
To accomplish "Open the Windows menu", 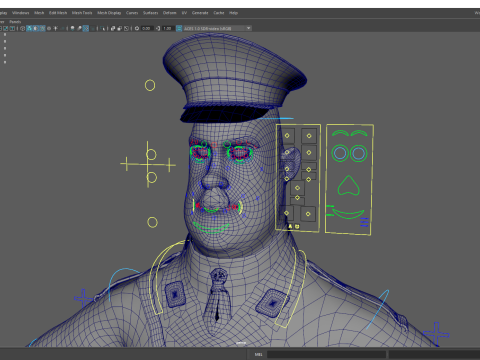I will coord(21,13).
